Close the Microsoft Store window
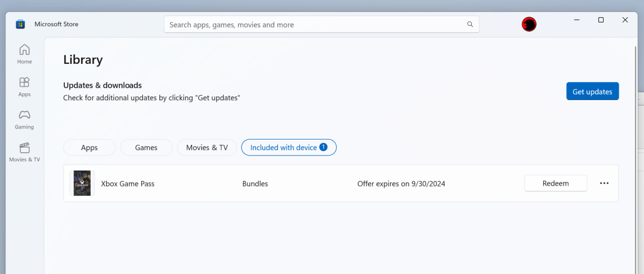This screenshot has height=274, width=644. (x=625, y=20)
